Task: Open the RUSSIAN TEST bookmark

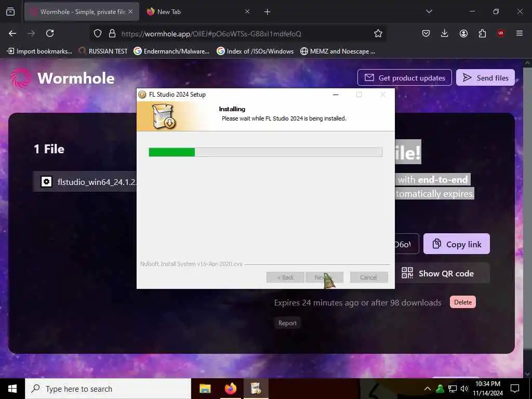Action: pyautogui.click(x=103, y=51)
